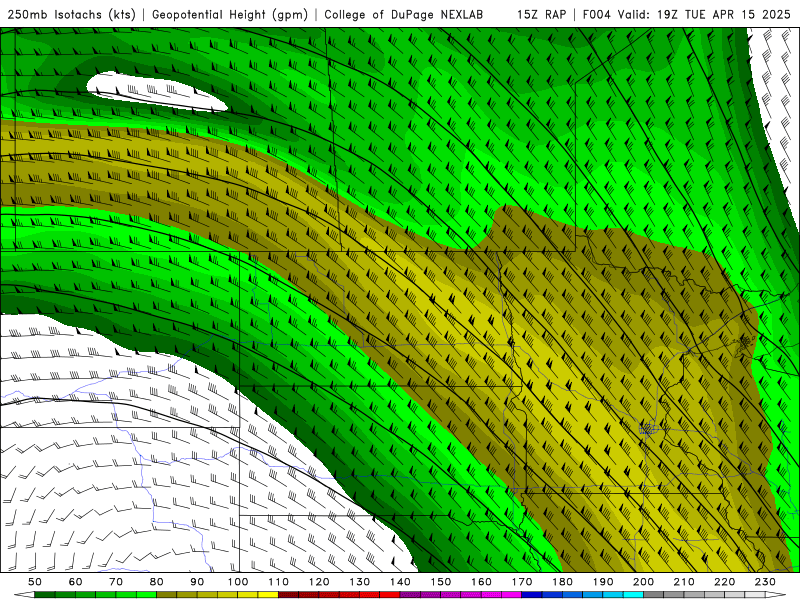Screen dimensions: 800x600
Task: Click the 140 label on the color scale
Action: coord(400,582)
